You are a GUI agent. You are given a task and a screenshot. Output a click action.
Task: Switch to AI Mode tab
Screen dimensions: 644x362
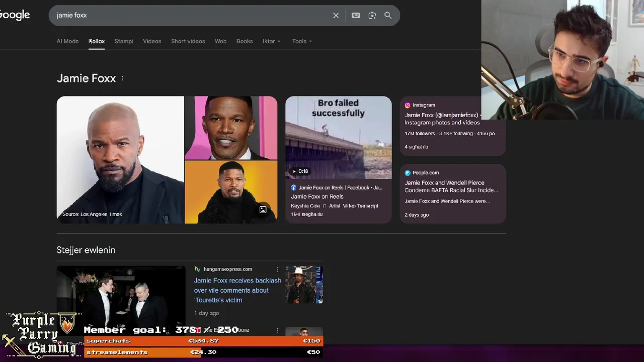[67, 41]
